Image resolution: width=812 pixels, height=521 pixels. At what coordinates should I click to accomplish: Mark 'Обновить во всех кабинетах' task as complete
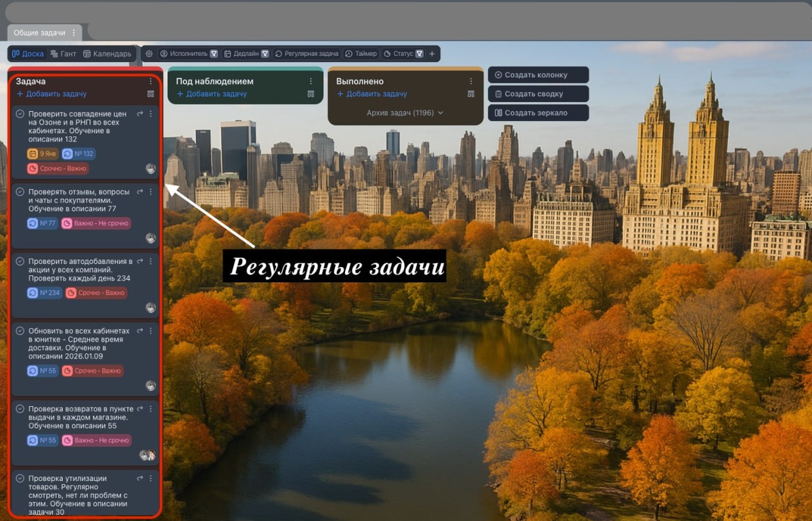pos(20,331)
